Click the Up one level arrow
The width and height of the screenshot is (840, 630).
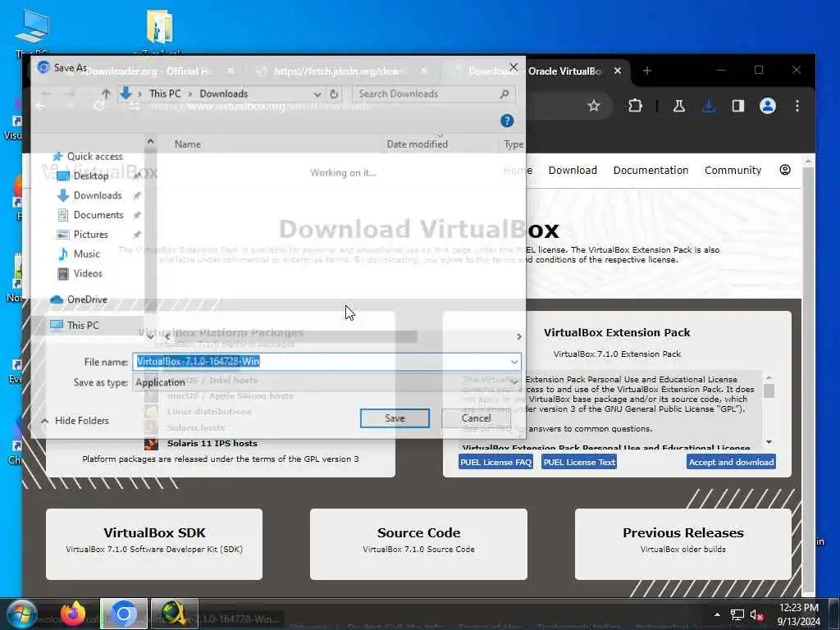(106, 94)
